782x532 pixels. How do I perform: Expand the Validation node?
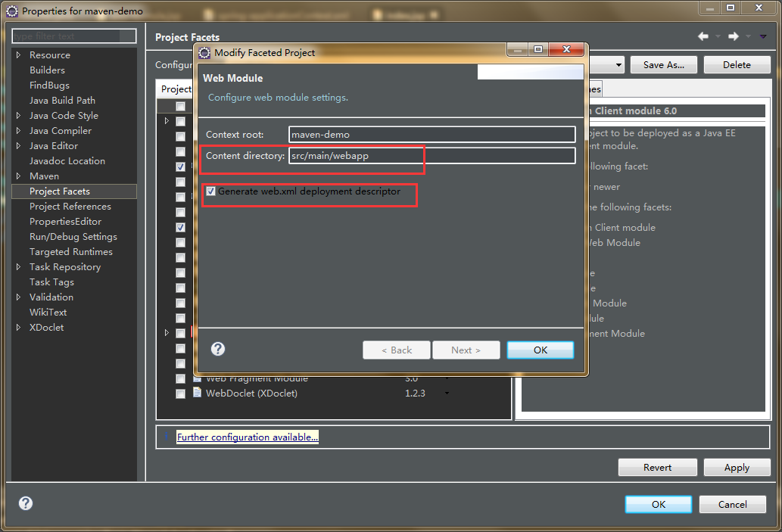pyautogui.click(x=18, y=297)
